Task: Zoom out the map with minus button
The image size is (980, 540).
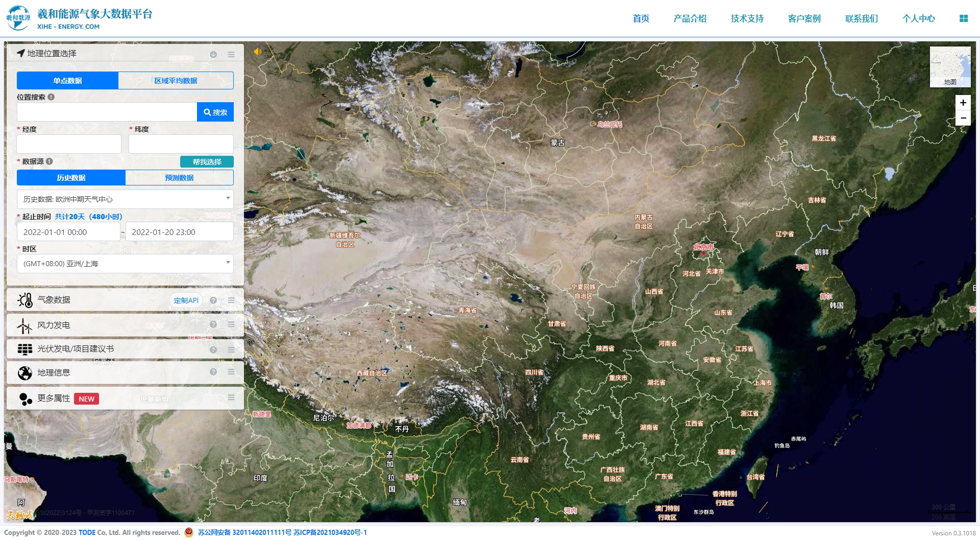Action: [x=963, y=118]
